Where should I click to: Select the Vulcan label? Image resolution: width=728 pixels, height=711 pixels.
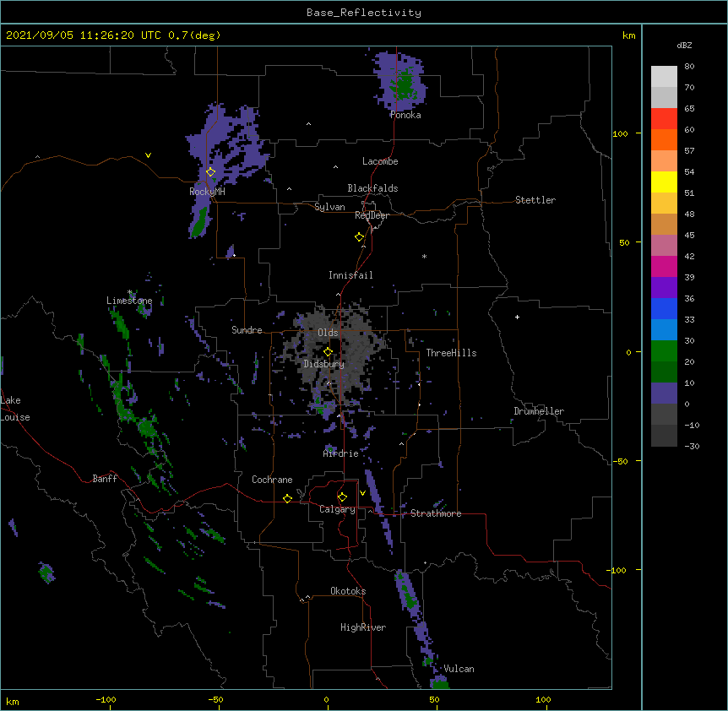tap(459, 669)
